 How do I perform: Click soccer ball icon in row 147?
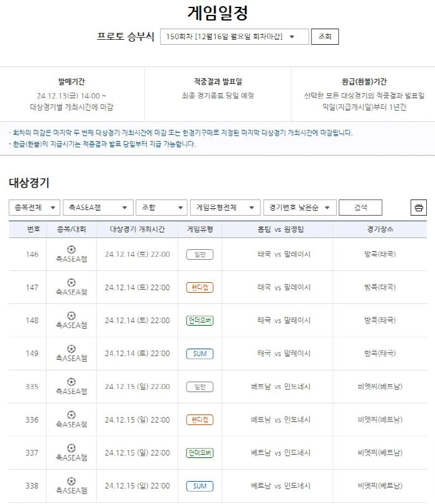click(71, 283)
